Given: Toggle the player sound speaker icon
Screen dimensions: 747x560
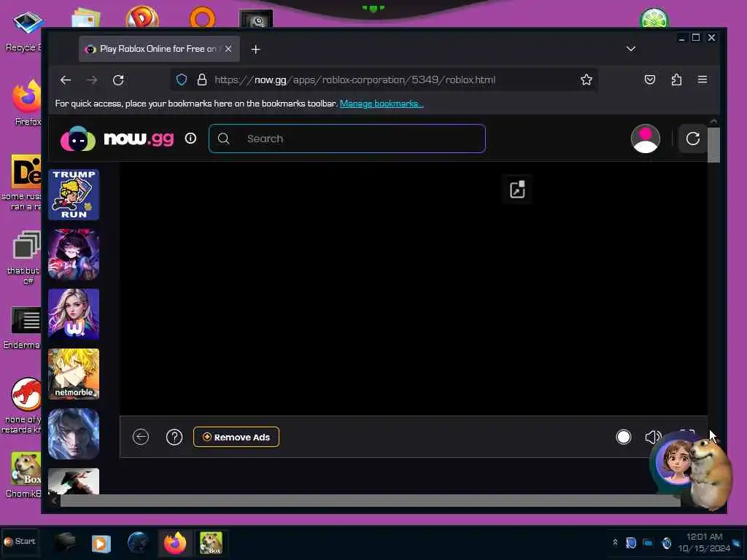Looking at the screenshot, I should click(x=653, y=437).
